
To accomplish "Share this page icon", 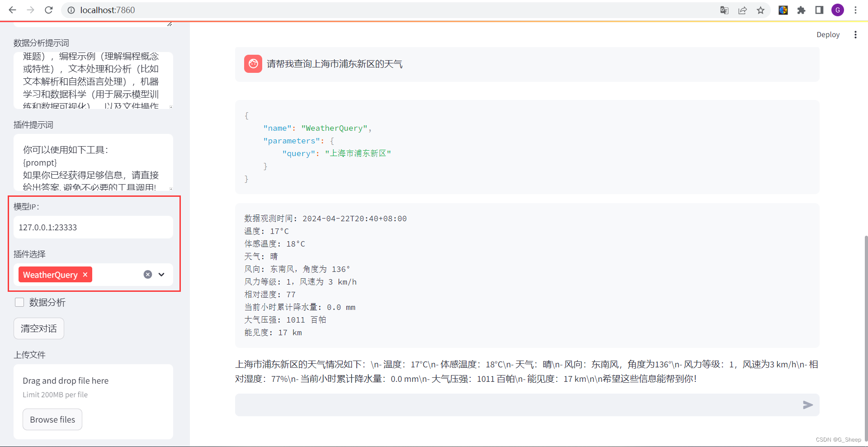I will (742, 10).
